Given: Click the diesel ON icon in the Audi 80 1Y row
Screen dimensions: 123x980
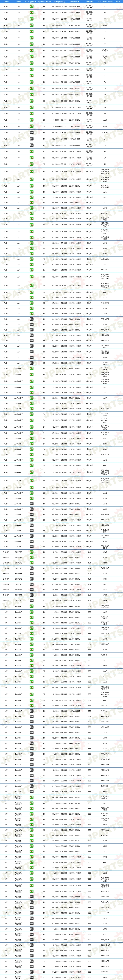Looking at the screenshot, I should [31, 145].
